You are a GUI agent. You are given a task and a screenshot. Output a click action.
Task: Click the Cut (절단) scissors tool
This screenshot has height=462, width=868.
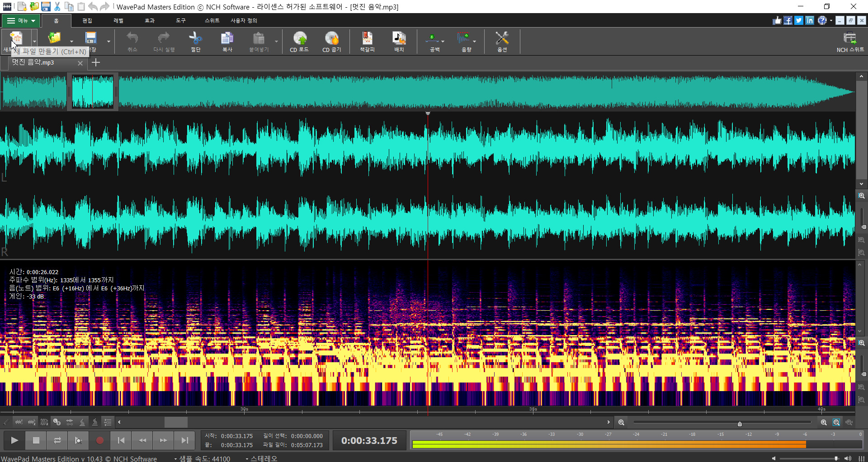coord(195,41)
